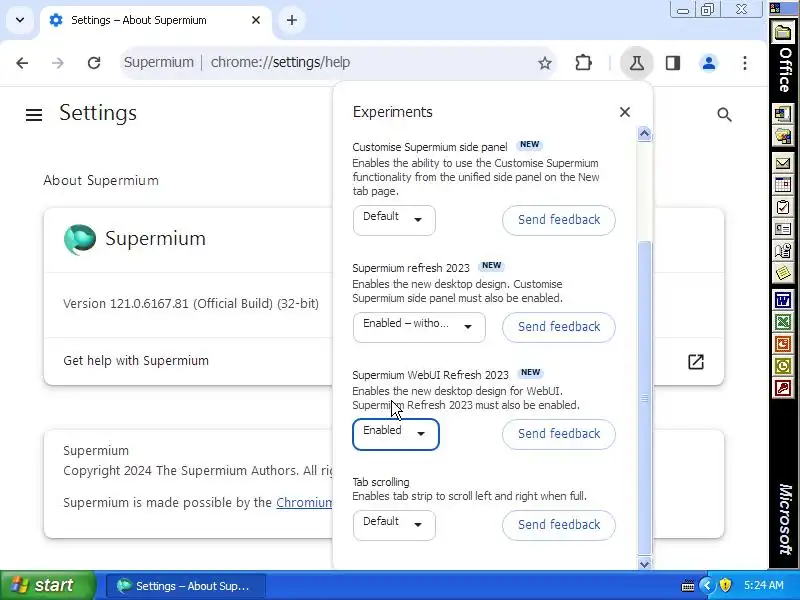800x600 pixels.
Task: Go back using the browser back arrow
Action: click(x=22, y=63)
